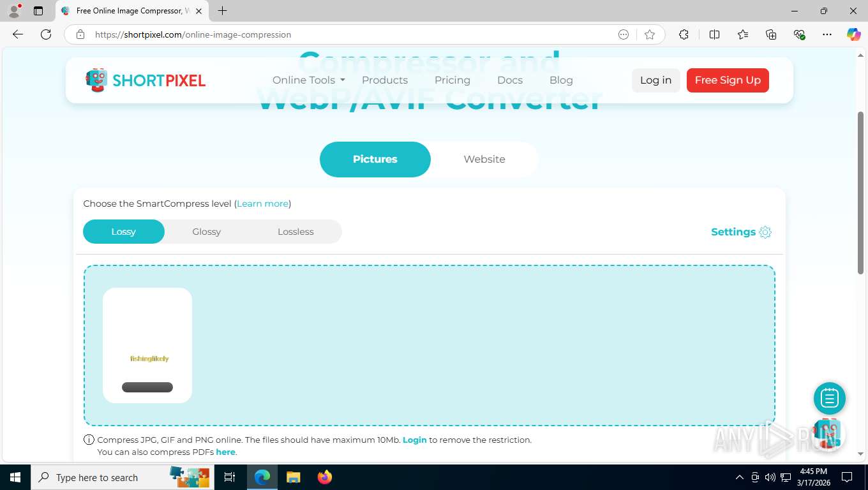View site information padlock icon
The image size is (868, 490).
pos(80,34)
